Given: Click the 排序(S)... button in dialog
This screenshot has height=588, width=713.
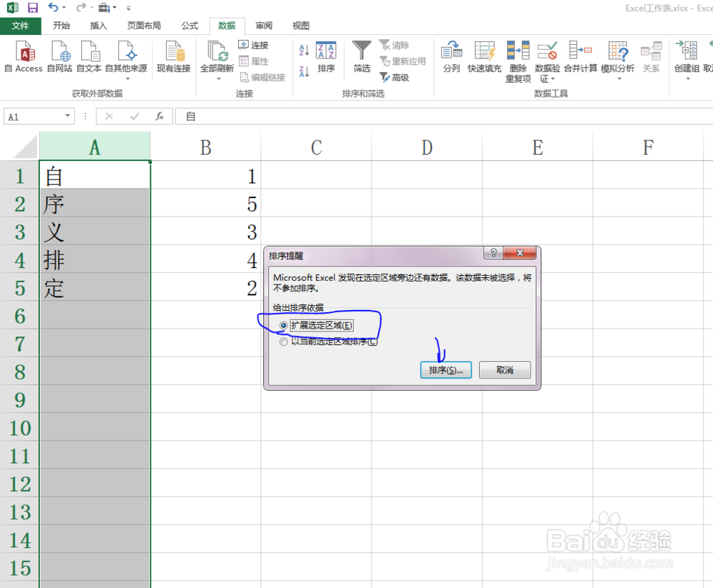Looking at the screenshot, I should tap(446, 370).
